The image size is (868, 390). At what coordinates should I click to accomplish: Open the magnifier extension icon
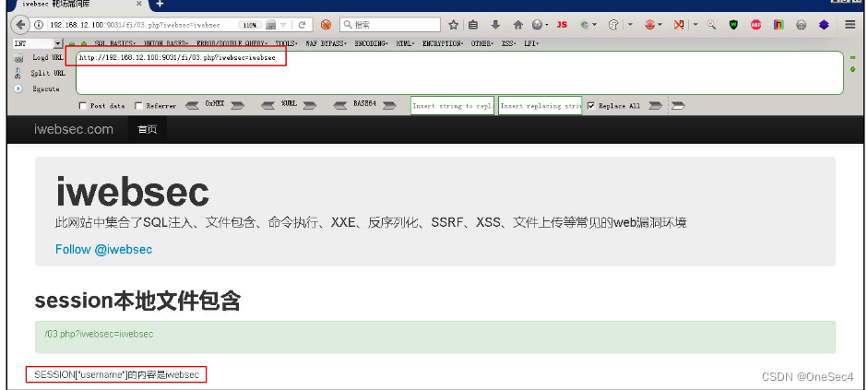tap(711, 25)
